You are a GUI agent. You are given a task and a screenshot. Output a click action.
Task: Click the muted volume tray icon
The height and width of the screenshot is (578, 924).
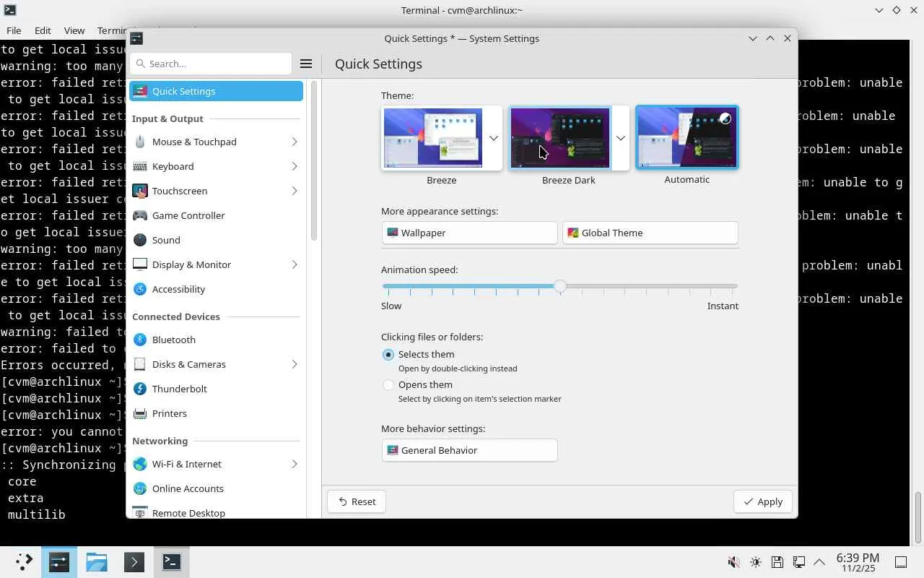(733, 562)
